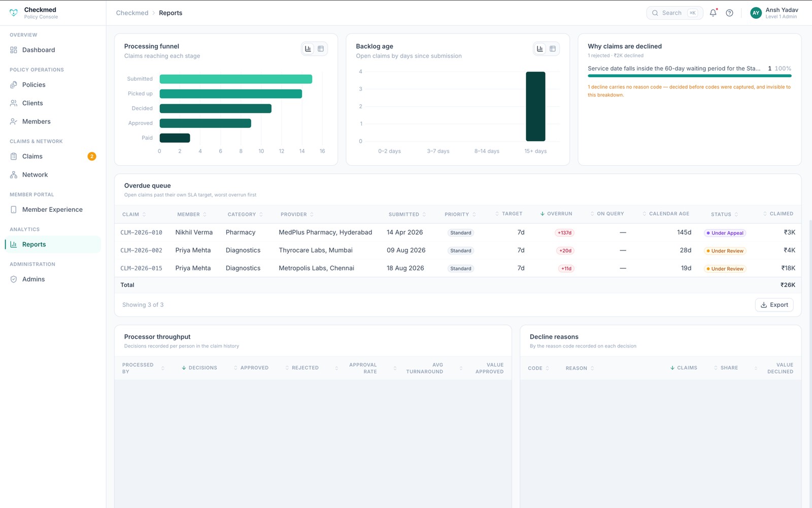Click the Admins shield icon

point(14,279)
